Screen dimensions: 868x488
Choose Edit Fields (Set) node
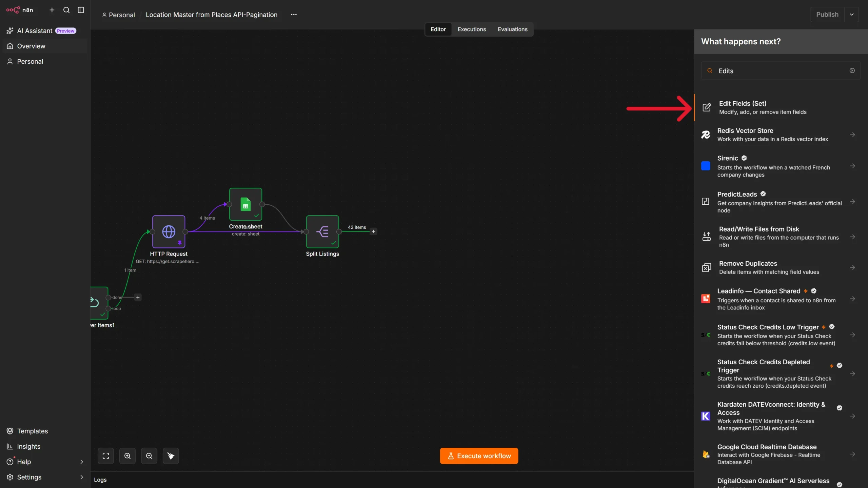(x=781, y=107)
